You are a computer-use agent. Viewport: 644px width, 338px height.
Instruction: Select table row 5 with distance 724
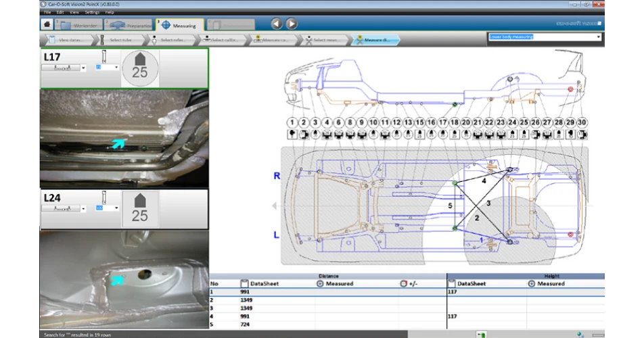[x=407, y=324]
